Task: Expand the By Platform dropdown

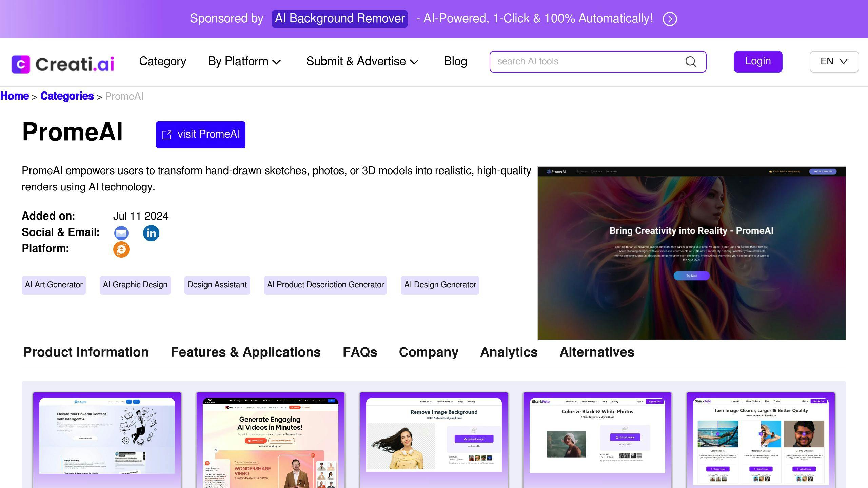Action: click(244, 61)
